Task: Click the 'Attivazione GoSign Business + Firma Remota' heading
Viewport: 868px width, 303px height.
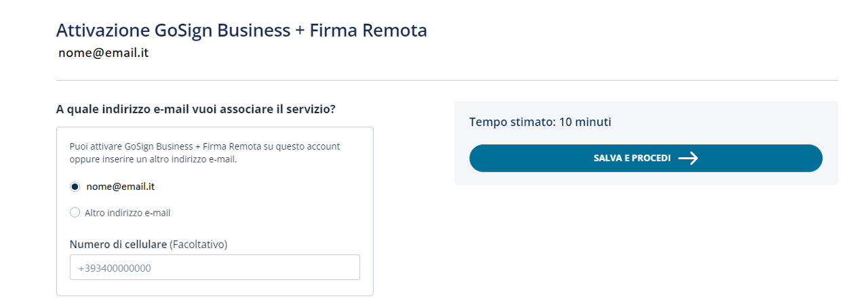Action: coord(241,31)
